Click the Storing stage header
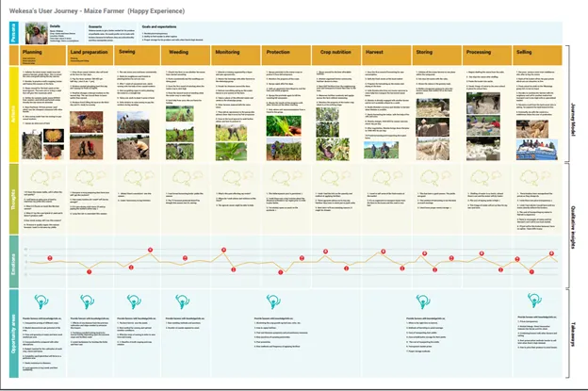The height and width of the screenshot is (391, 588). point(437,55)
